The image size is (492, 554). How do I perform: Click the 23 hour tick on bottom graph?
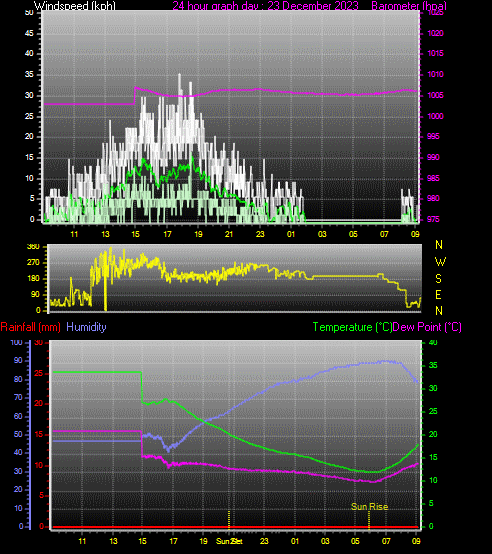(x=264, y=541)
